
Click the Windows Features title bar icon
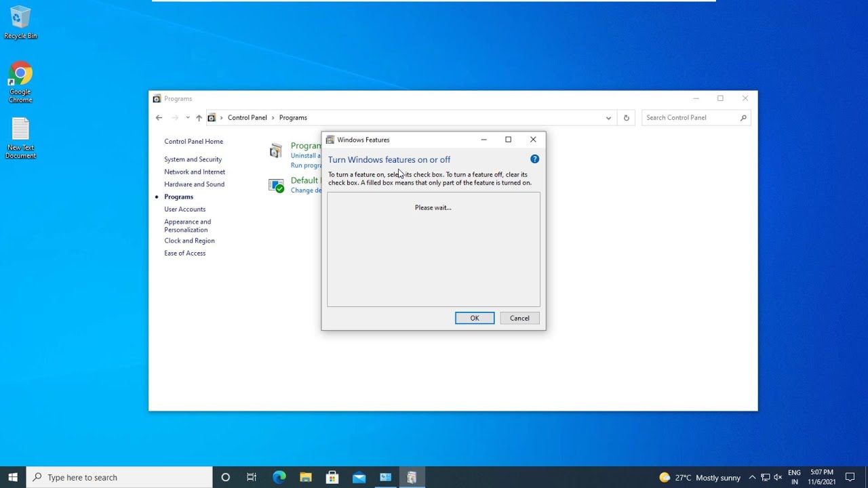(x=330, y=140)
